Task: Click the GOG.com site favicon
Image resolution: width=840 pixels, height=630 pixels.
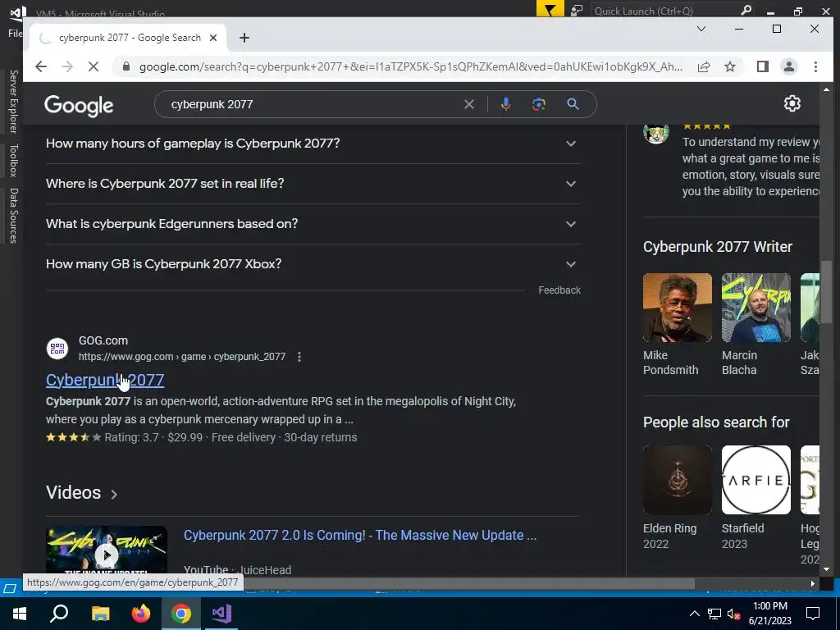Action: [x=57, y=349]
